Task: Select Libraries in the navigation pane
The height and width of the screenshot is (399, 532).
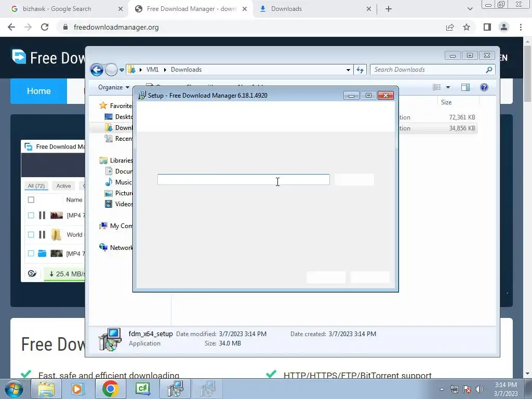Action: 116,161
